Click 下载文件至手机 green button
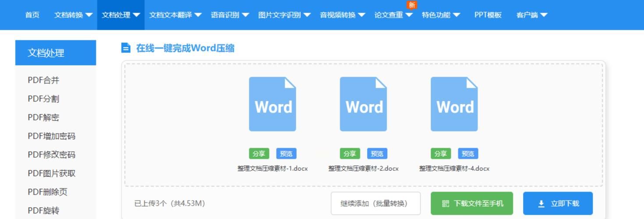This screenshot has height=219, width=644. (472, 203)
